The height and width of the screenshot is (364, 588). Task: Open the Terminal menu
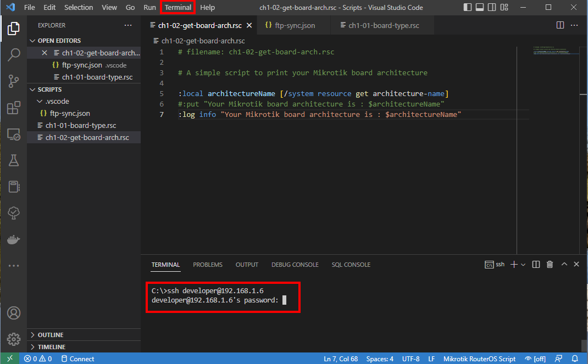177,8
